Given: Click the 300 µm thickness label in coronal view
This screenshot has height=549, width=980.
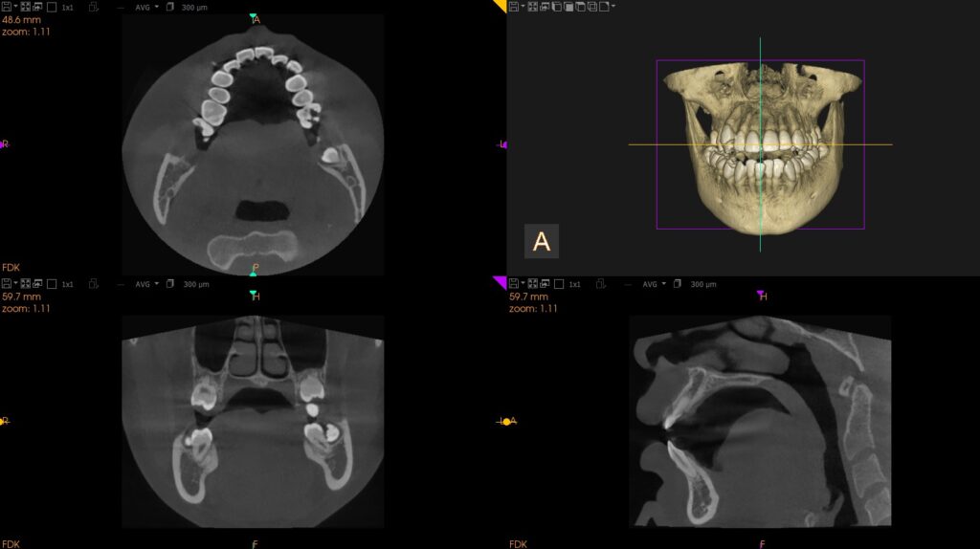Looking at the screenshot, I should [x=195, y=284].
